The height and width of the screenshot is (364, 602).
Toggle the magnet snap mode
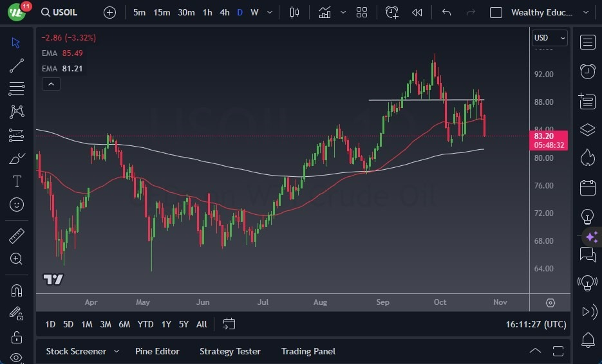click(17, 290)
